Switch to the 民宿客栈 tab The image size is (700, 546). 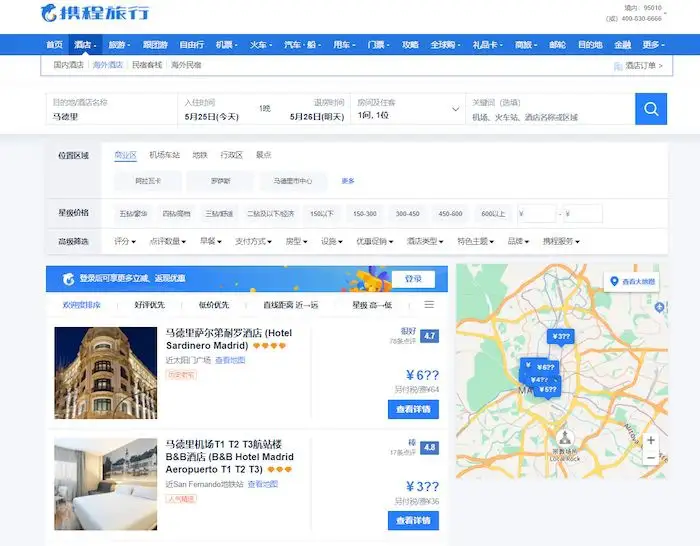click(147, 65)
